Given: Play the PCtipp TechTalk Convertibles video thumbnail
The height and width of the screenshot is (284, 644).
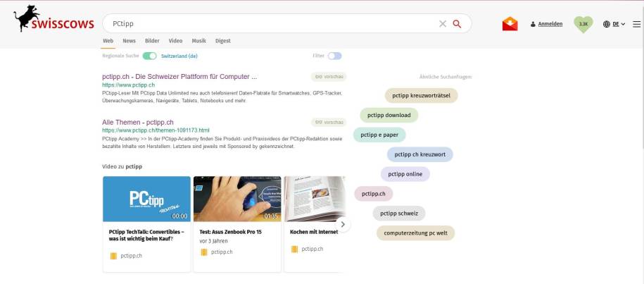Looking at the screenshot, I should 146,199.
